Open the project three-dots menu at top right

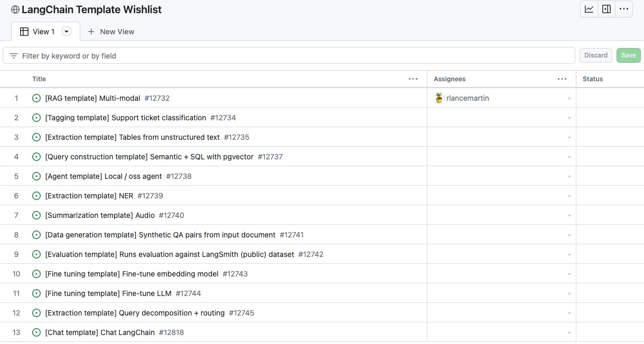pos(624,9)
